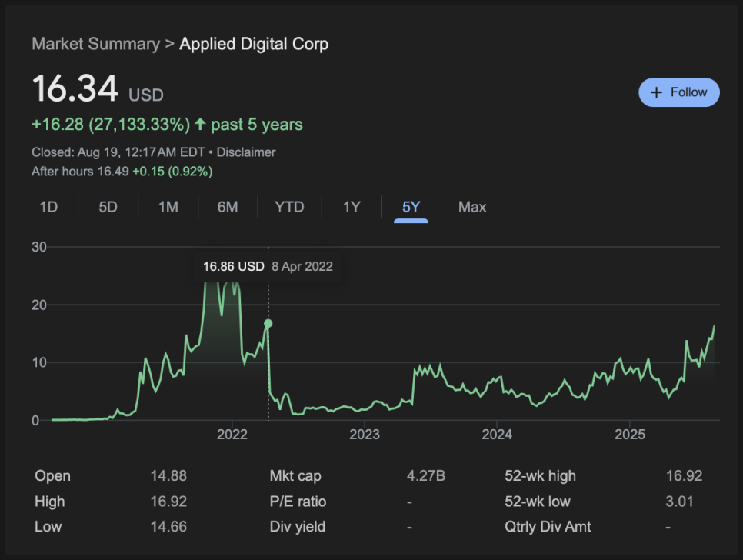Click the USD currency label beside price

pos(146,95)
